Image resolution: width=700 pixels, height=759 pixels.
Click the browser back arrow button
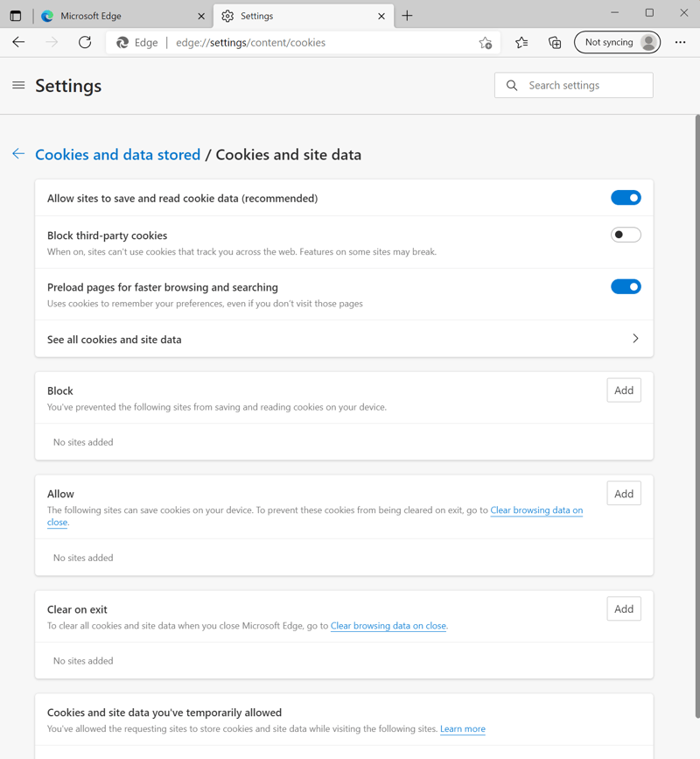[18, 42]
